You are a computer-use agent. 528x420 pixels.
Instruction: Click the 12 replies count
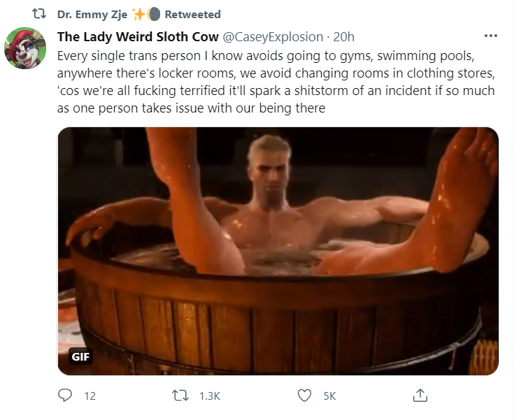[x=90, y=396]
